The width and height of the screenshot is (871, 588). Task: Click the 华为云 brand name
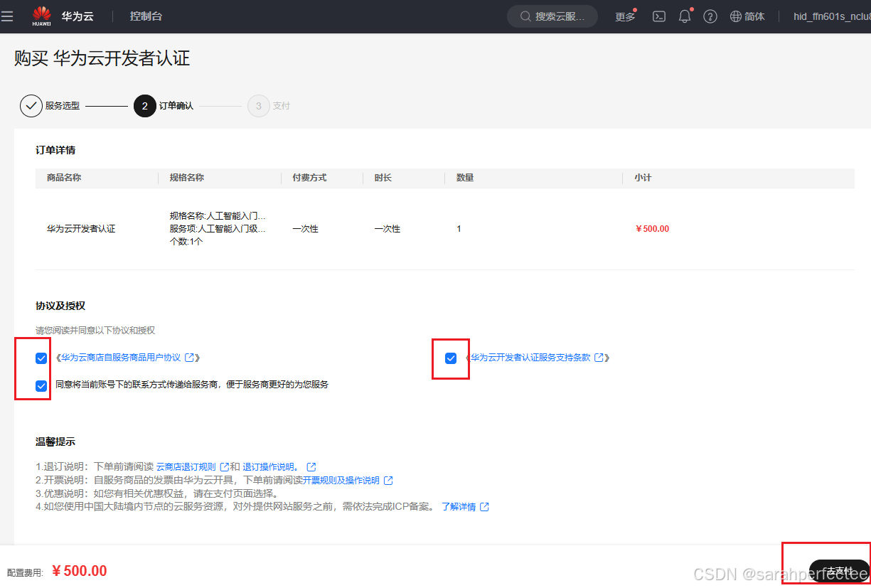click(77, 16)
